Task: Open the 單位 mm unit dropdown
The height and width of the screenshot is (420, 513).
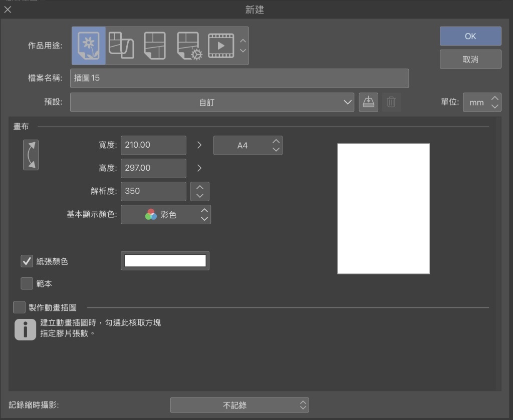Action: click(482, 102)
